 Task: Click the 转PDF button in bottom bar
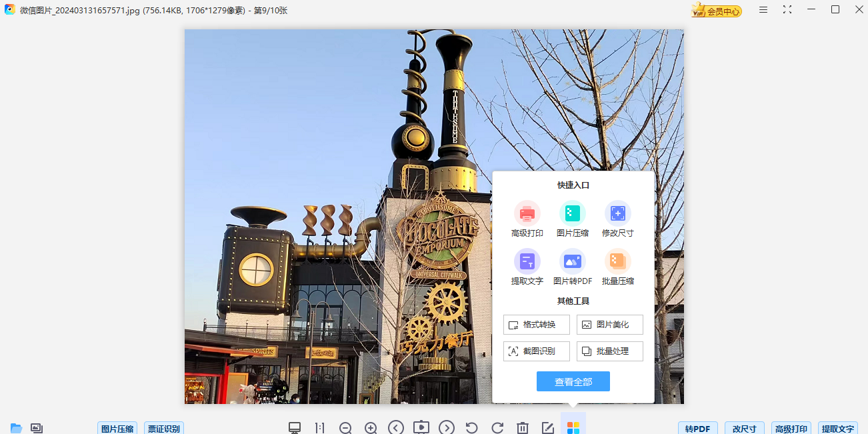click(697, 429)
